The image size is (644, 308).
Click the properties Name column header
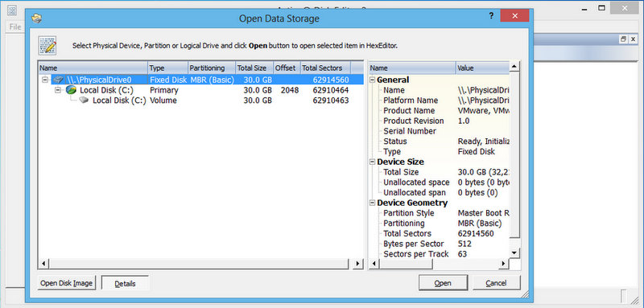(x=412, y=68)
